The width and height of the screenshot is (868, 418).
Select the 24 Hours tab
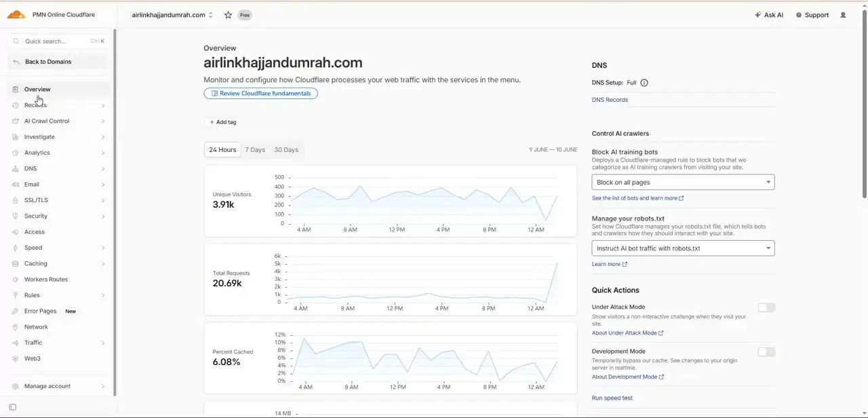coord(222,150)
